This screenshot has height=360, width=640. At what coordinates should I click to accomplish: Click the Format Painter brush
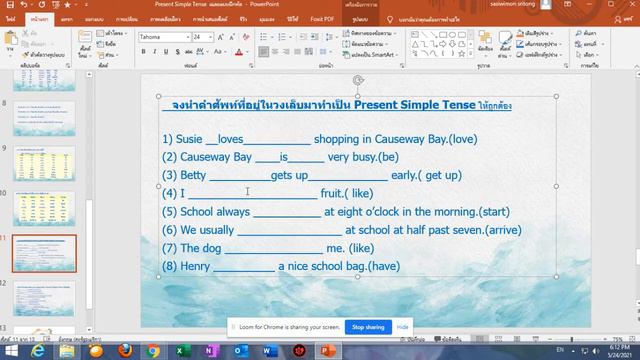pos(44,54)
